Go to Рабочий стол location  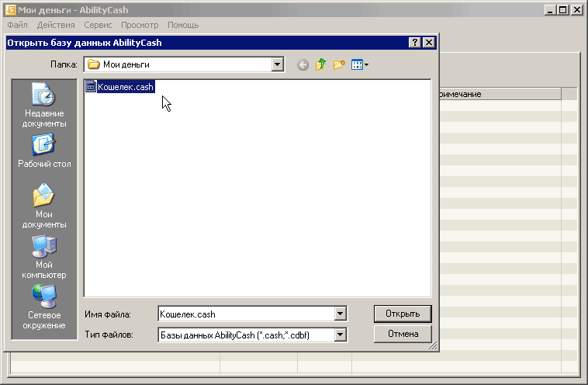44,151
